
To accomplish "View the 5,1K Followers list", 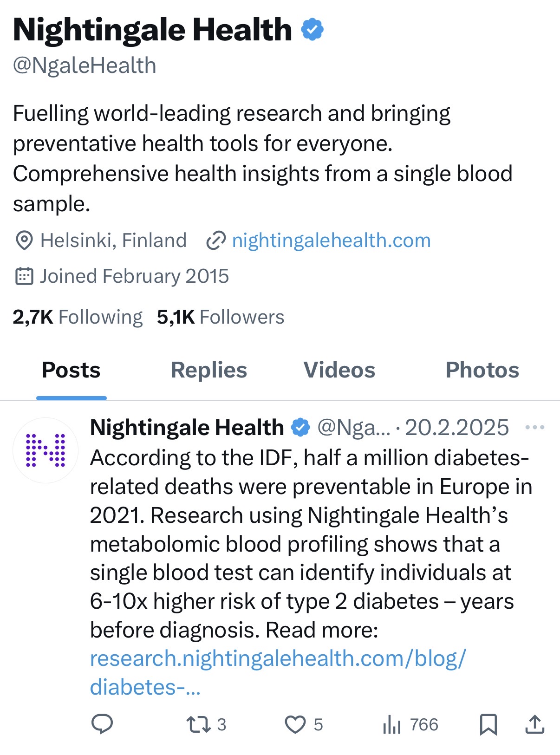I will [220, 317].
